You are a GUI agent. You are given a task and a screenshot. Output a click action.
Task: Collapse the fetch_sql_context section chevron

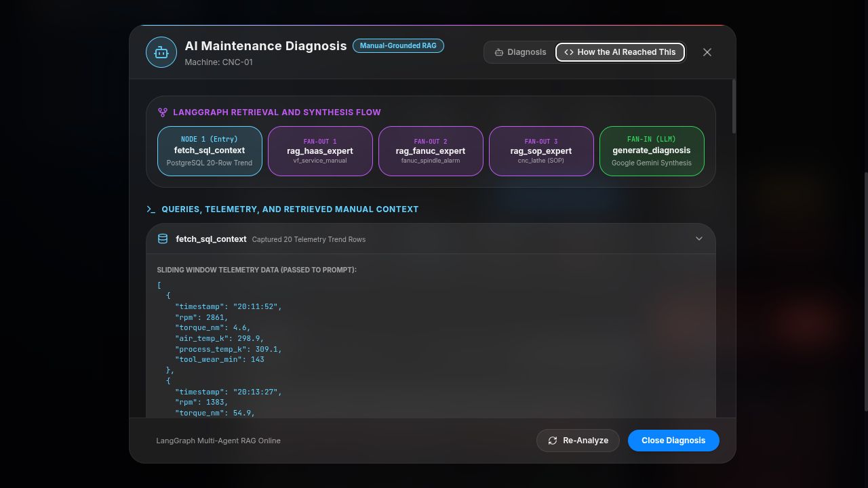(699, 239)
